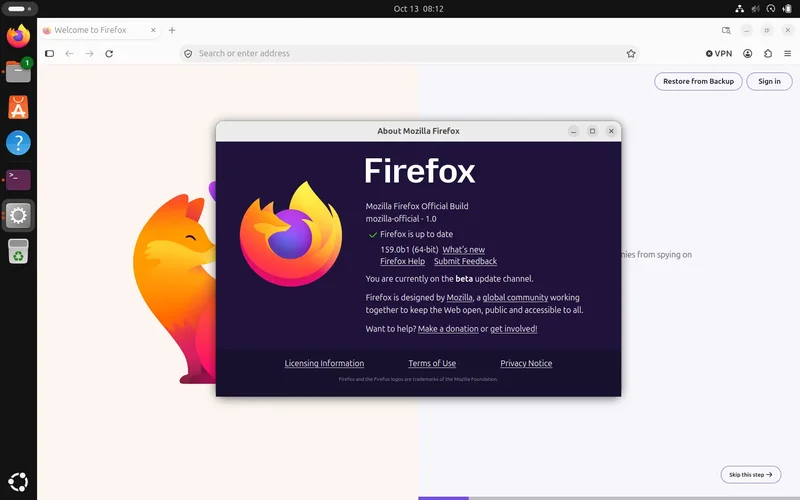Open new tab with plus button
800x500 pixels.
pos(172,30)
